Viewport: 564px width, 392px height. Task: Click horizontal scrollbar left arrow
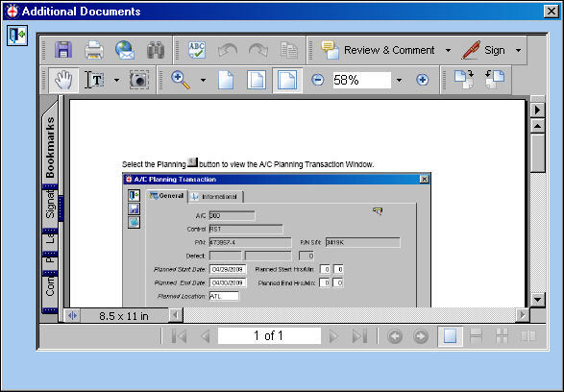(x=176, y=315)
